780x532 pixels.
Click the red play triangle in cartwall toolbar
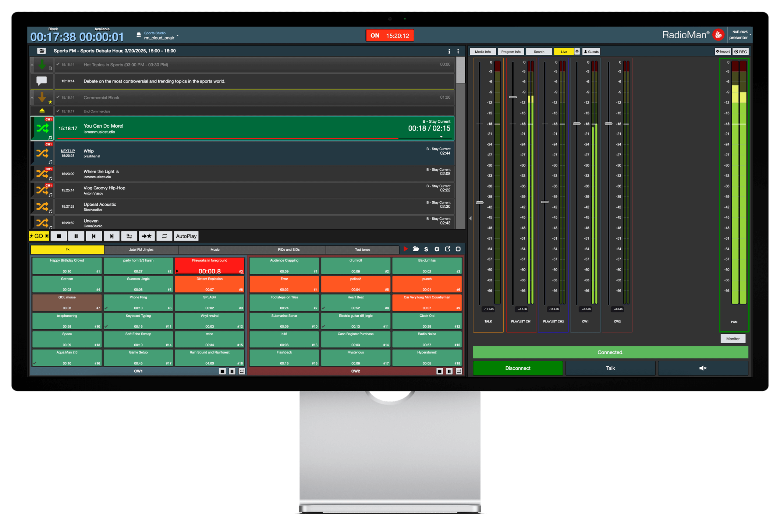click(406, 249)
